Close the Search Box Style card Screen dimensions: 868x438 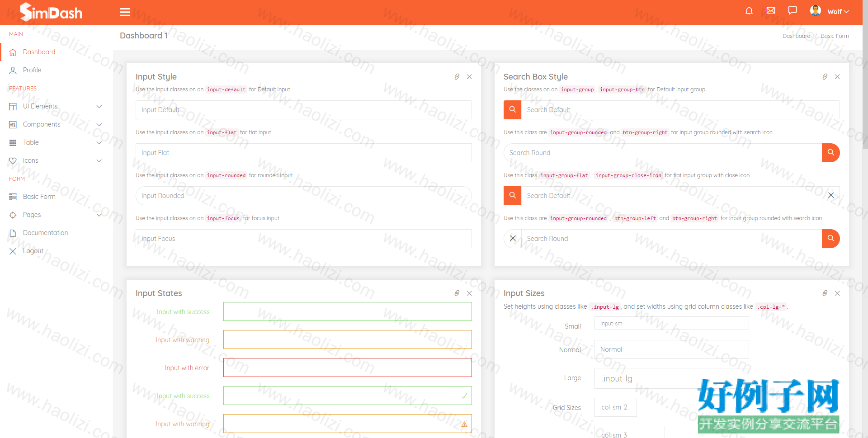click(837, 77)
